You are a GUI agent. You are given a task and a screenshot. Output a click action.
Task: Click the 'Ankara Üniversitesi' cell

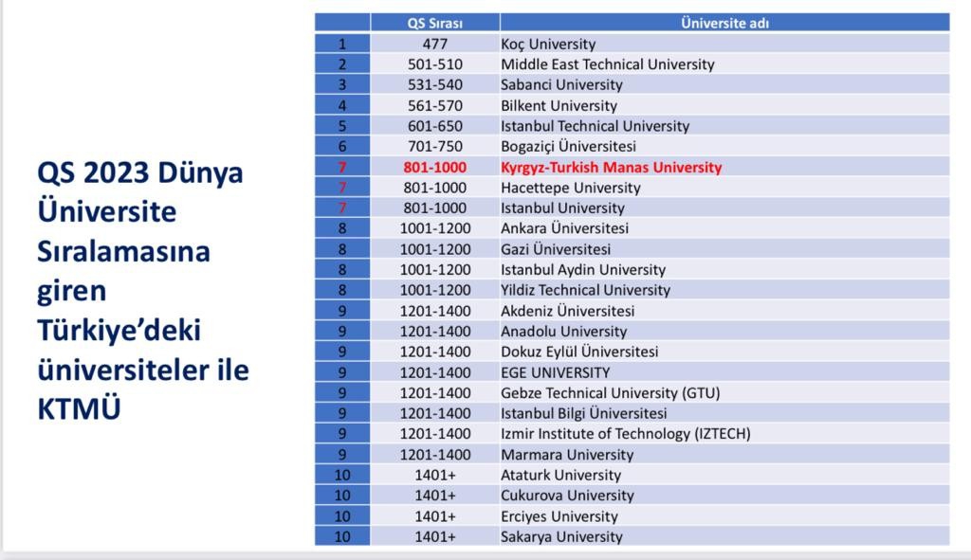724,228
